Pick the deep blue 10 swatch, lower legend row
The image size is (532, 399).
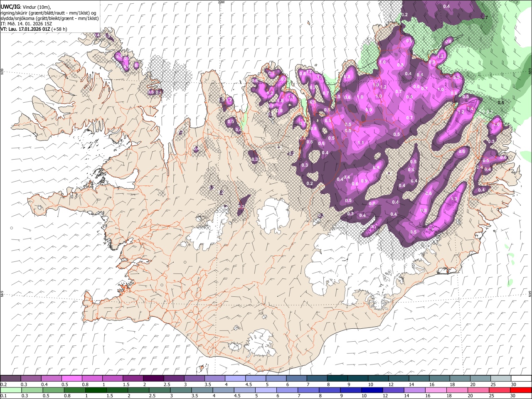(372, 390)
